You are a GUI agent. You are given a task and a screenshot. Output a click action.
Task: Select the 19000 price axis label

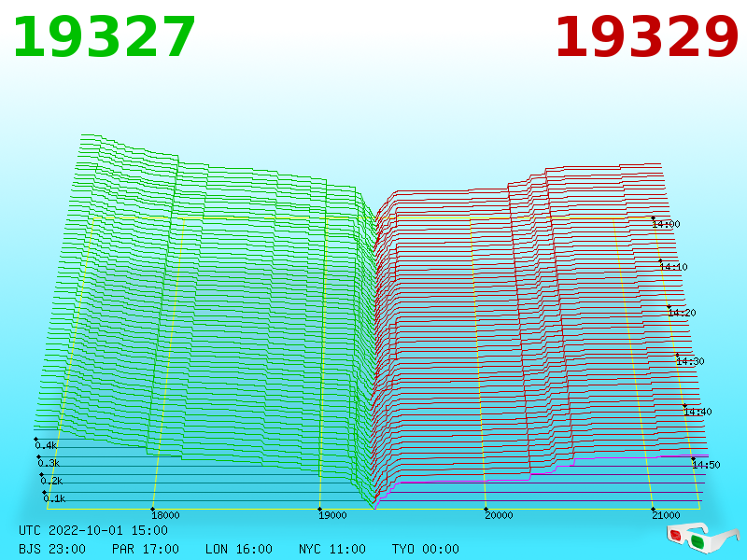pyautogui.click(x=332, y=515)
